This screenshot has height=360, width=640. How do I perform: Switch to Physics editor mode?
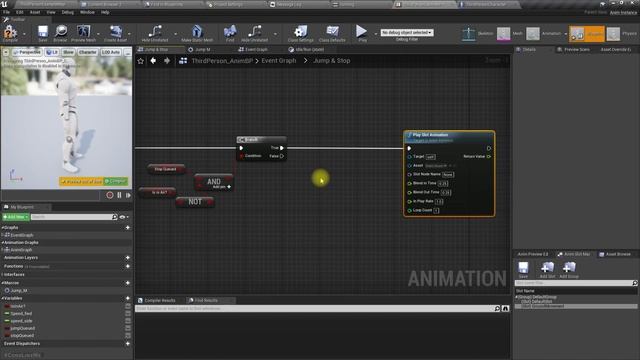click(622, 33)
